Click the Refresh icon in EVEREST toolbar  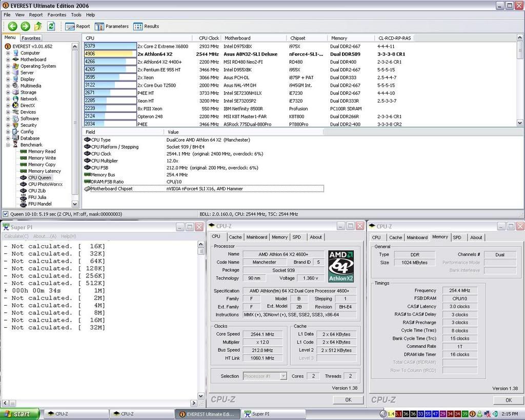pos(51,26)
